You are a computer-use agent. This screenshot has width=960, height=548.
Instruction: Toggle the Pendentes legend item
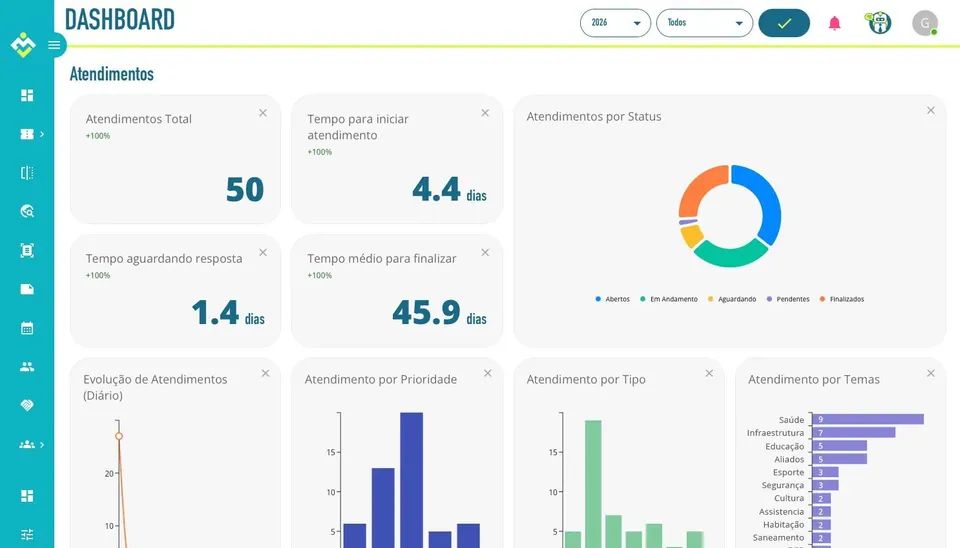click(788, 299)
